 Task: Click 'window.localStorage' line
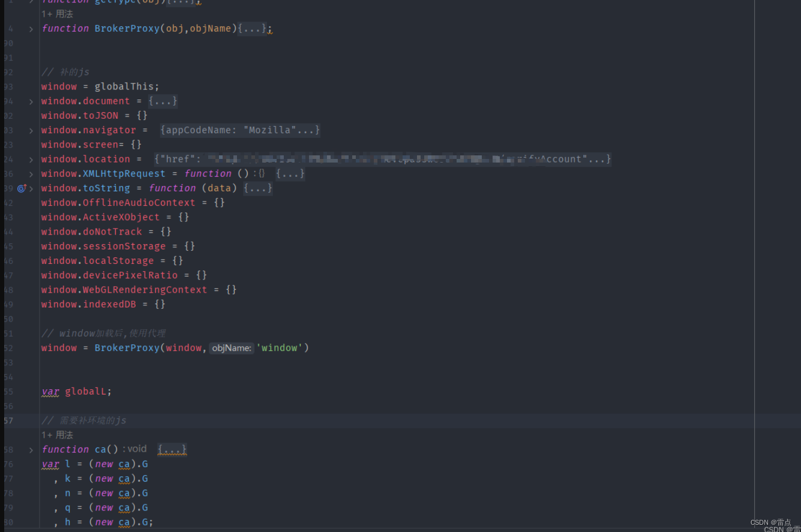[112, 261]
